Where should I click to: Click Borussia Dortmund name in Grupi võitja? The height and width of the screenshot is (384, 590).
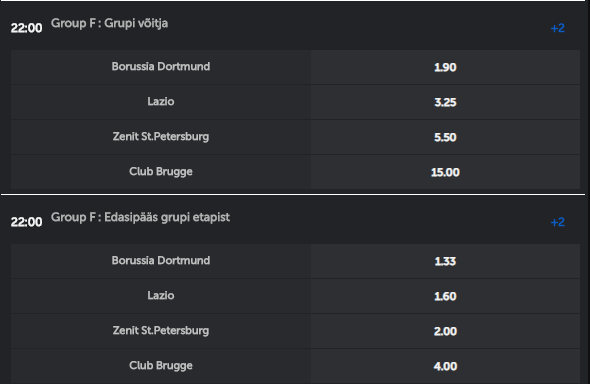[161, 67]
